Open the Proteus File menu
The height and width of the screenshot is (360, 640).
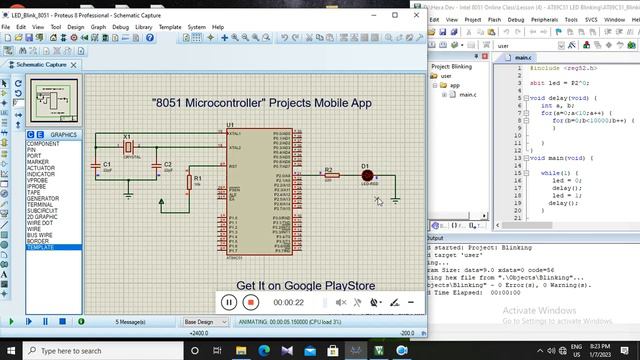6,27
